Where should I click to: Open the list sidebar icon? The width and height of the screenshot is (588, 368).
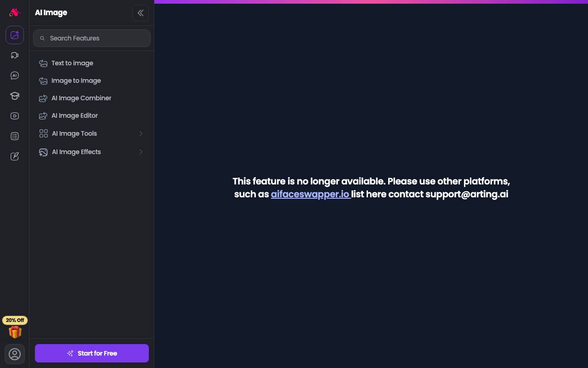15,136
